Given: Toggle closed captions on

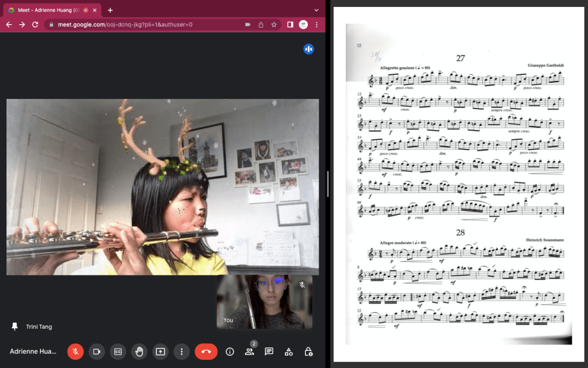Looking at the screenshot, I should (118, 351).
